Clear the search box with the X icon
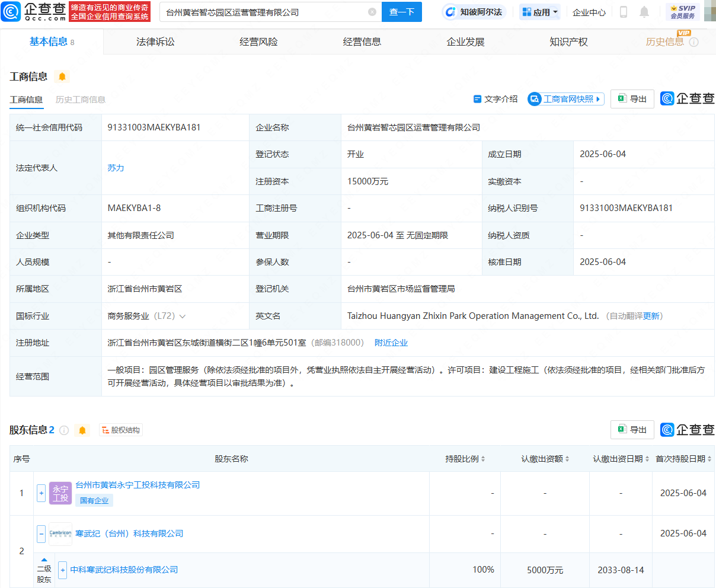Screen dimensions: 716x588 (x=372, y=12)
